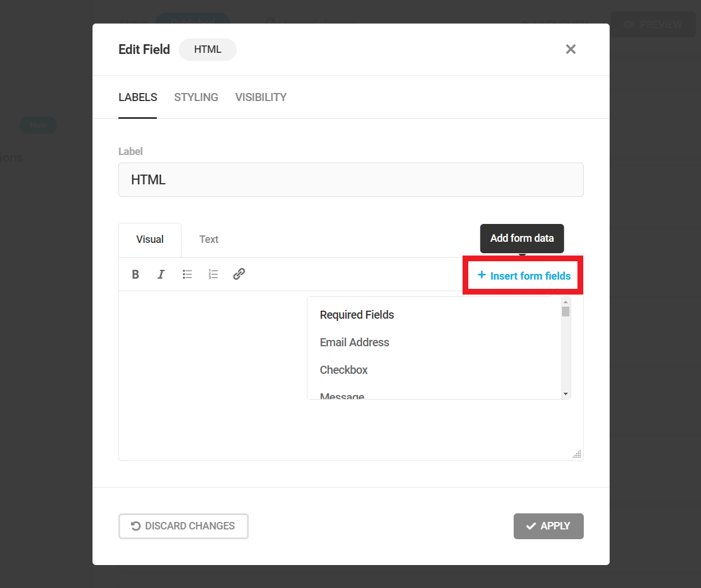
Task: Click the Label input field containing HTML
Action: coord(351,180)
